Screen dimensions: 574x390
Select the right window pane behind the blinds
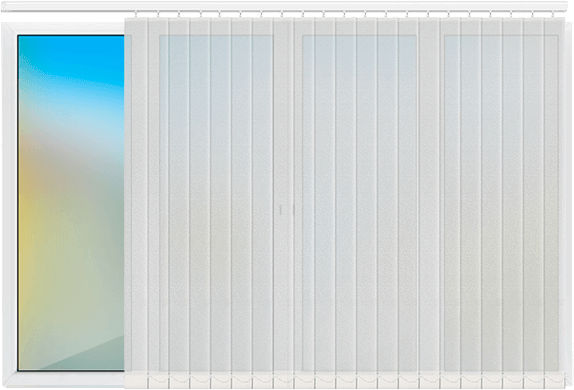tap(501, 203)
